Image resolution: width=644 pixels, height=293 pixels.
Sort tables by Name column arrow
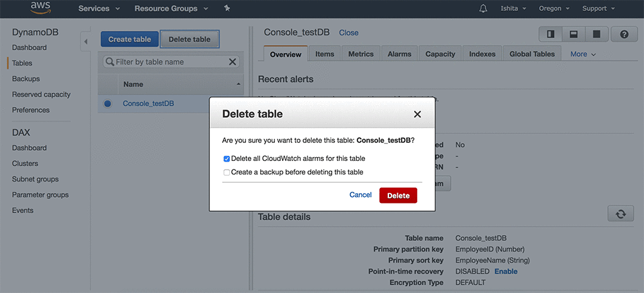239,84
